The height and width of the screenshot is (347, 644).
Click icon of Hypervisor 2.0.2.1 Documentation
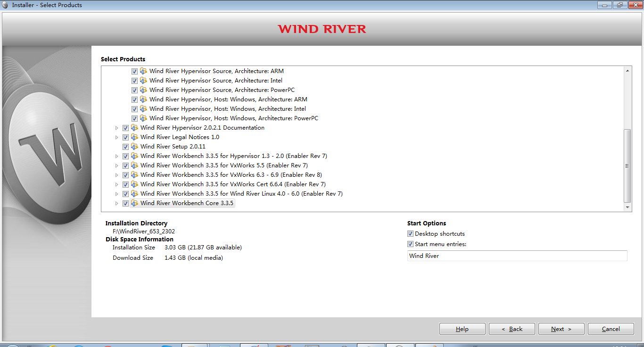tap(134, 128)
